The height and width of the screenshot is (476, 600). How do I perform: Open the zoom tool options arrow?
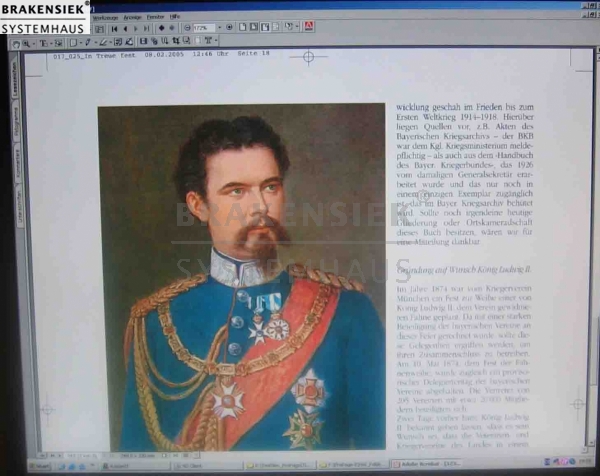tap(34, 43)
